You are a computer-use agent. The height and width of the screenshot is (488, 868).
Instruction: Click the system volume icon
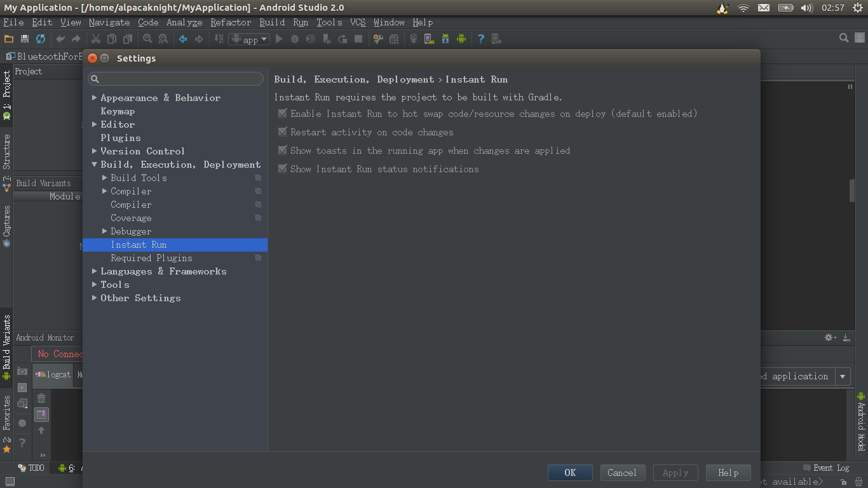click(807, 8)
